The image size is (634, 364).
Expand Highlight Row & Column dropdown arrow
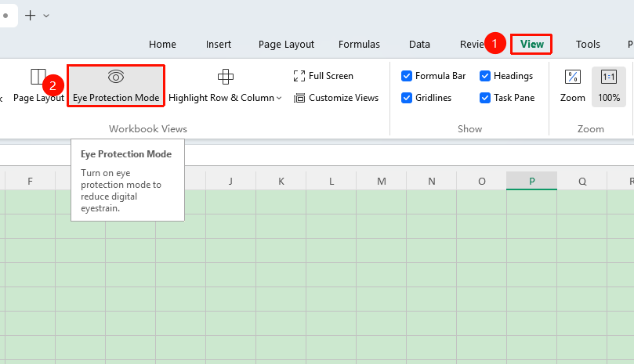(x=279, y=98)
